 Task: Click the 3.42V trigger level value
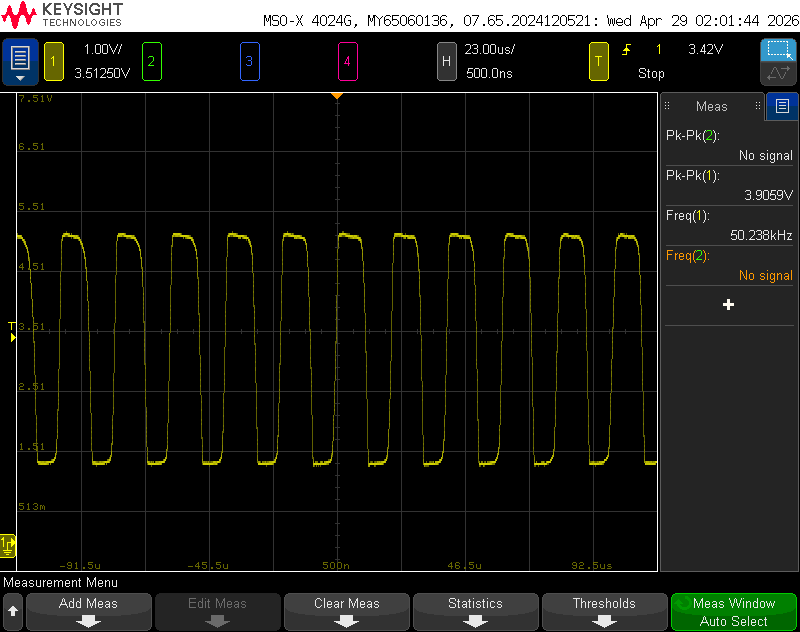(x=705, y=49)
